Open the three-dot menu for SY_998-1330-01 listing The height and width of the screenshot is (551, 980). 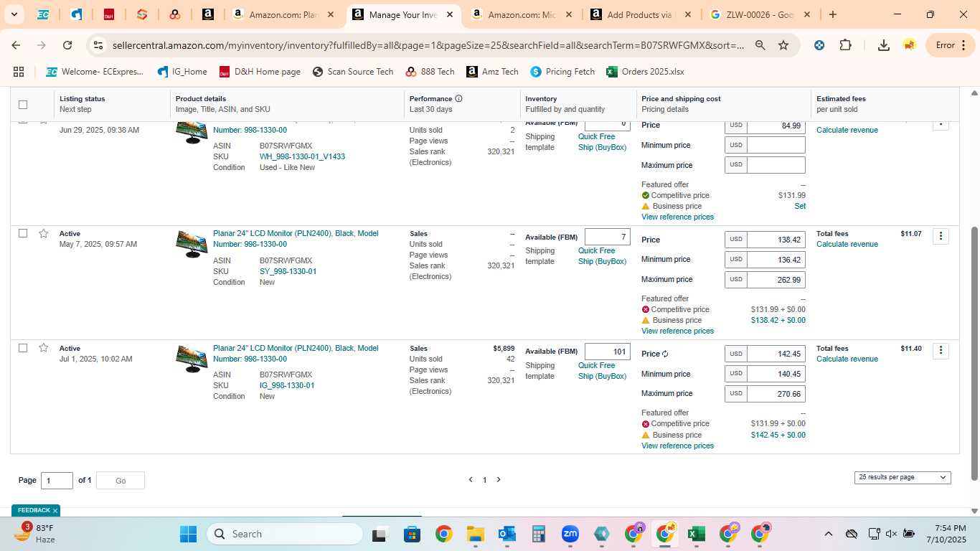(941, 236)
